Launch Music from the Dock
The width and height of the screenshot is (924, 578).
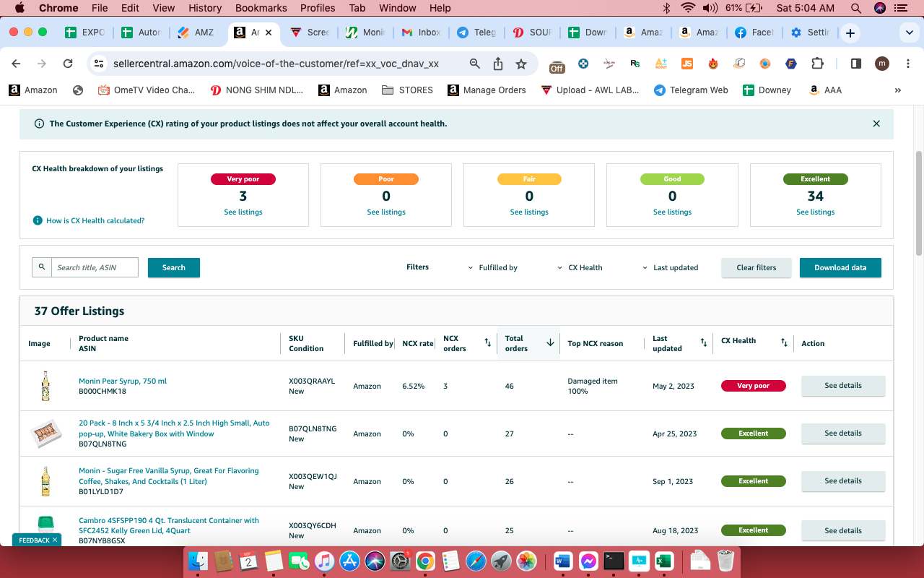tap(325, 561)
